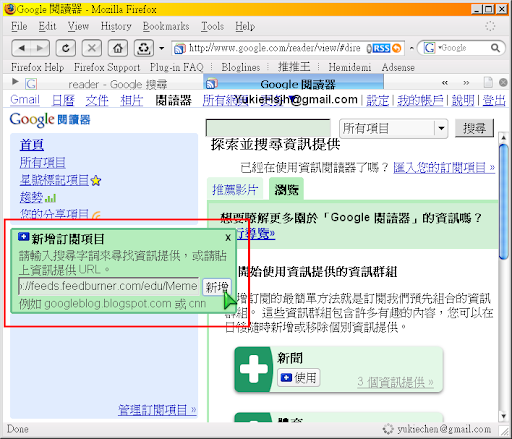Viewport: 512px width, 439px height.
Task: Click the orange feed icon in address bar
Action: coord(396,48)
